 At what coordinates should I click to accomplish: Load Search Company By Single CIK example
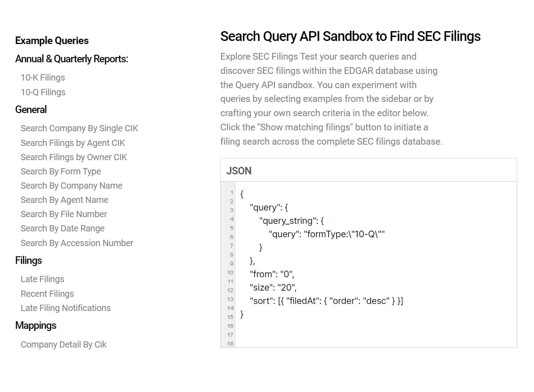click(x=79, y=128)
